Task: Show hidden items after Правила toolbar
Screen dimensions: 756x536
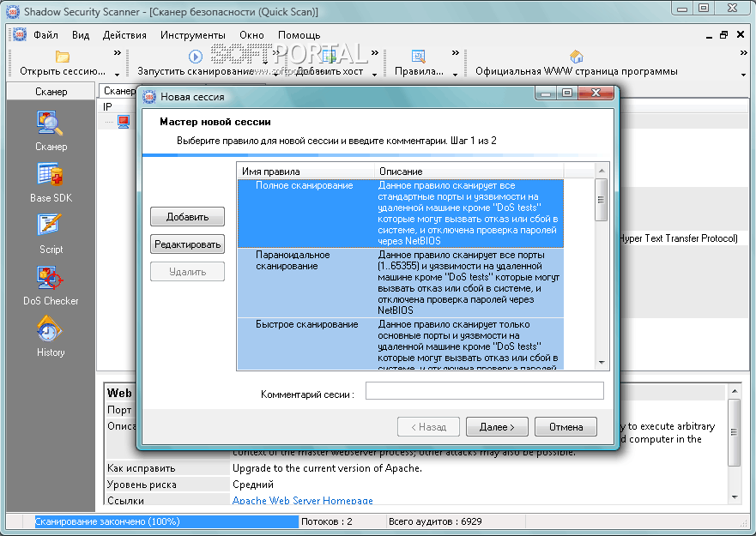Action: (x=455, y=52)
